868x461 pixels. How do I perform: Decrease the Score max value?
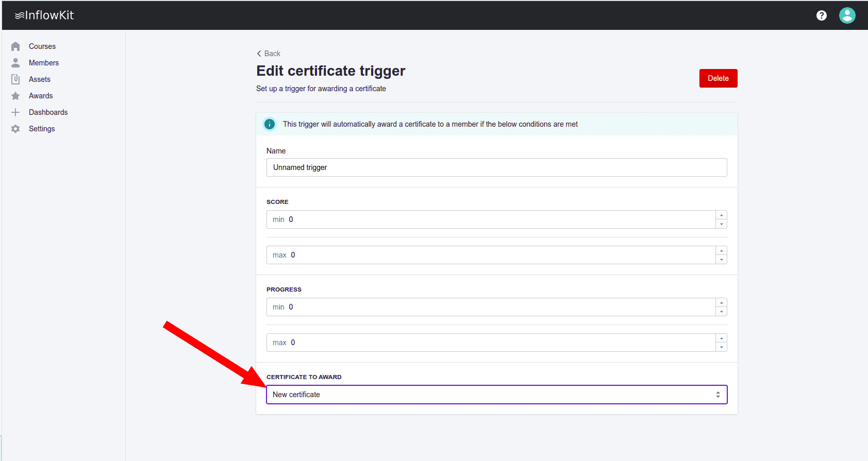(x=722, y=260)
